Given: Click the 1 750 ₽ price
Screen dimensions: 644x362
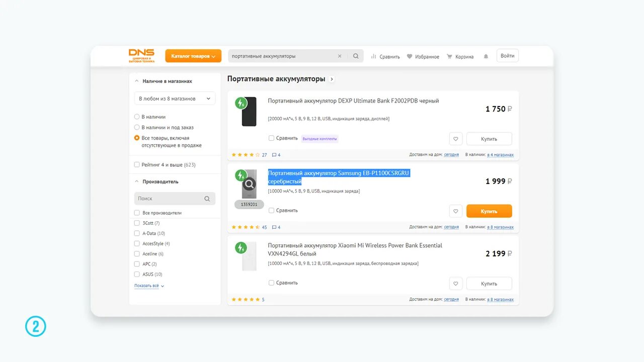Looking at the screenshot, I should (x=499, y=109).
